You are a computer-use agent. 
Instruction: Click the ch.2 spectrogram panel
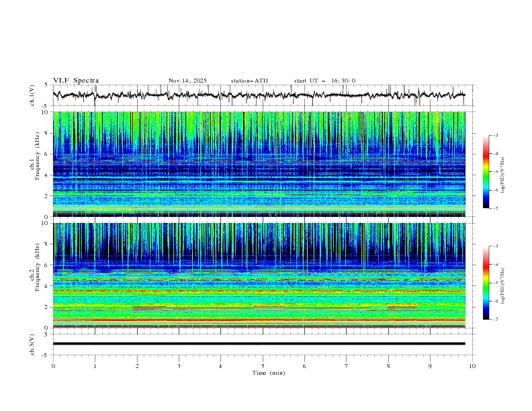pyautogui.click(x=259, y=275)
